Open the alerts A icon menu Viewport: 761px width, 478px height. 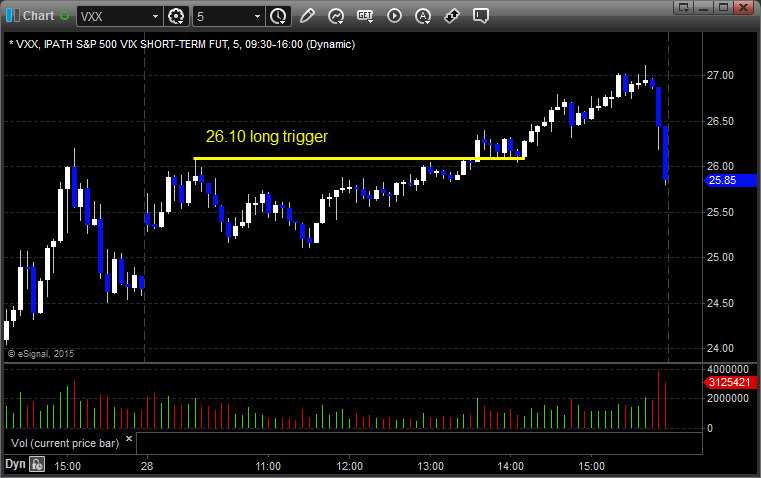coord(423,16)
